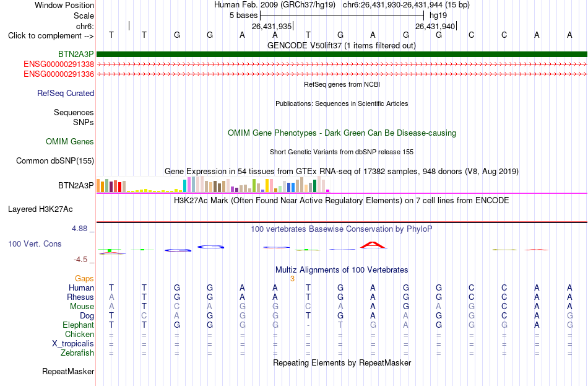Click the orange gap count 3
This screenshot has height=386, width=588.
pos(293,279)
